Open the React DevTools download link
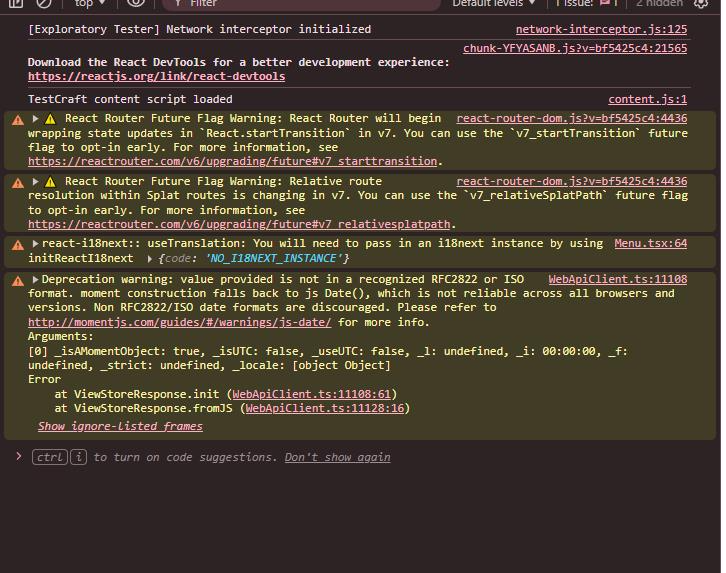Image resolution: width=726 pixels, height=573 pixels. (x=156, y=76)
